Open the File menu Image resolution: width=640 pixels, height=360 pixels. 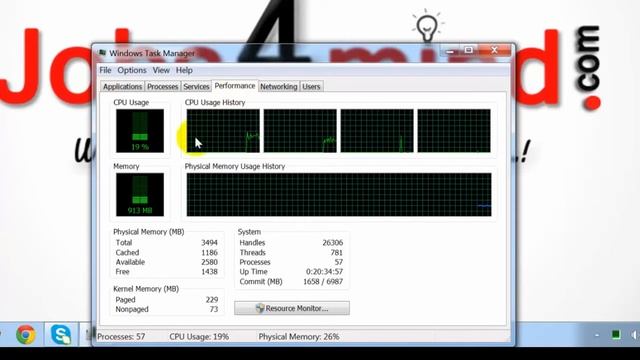click(x=105, y=70)
